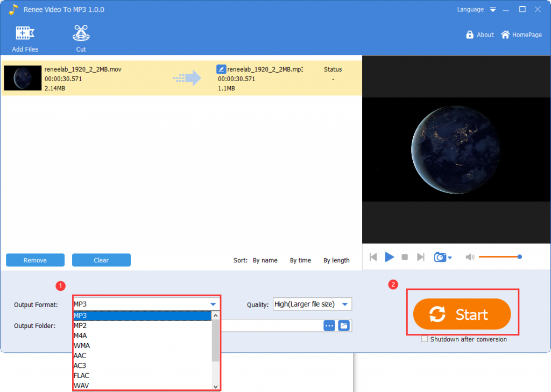Take a snapshot of the video
The height and width of the screenshot is (392, 551).
click(439, 257)
